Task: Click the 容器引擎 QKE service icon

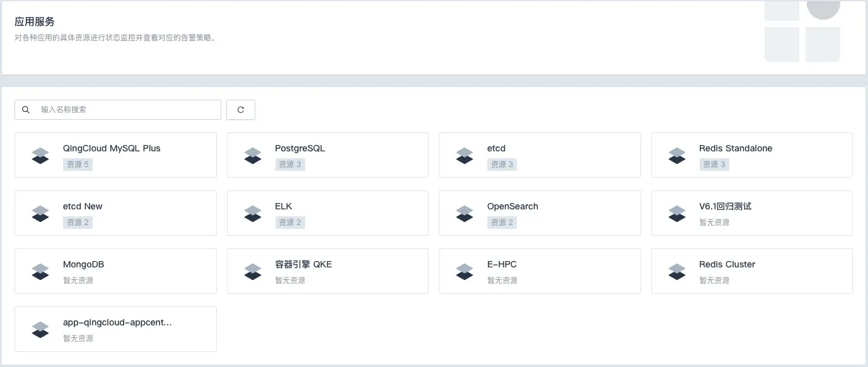Action: click(253, 271)
